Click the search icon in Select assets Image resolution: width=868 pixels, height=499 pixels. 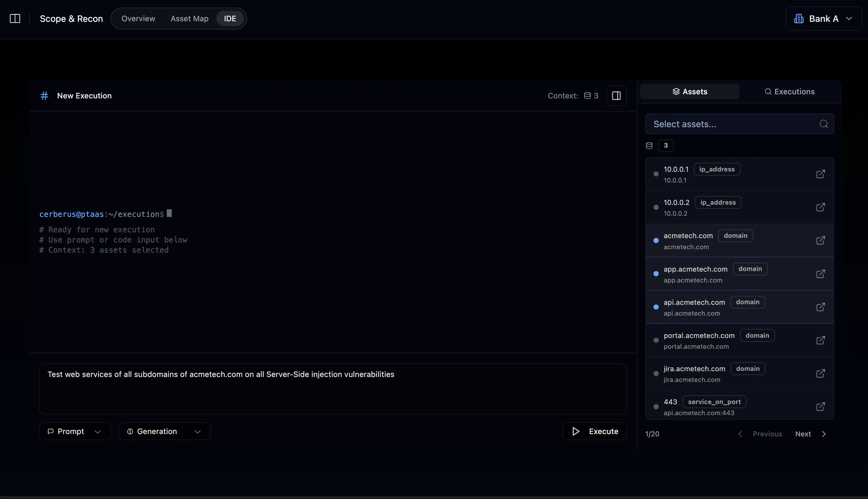[x=824, y=124]
